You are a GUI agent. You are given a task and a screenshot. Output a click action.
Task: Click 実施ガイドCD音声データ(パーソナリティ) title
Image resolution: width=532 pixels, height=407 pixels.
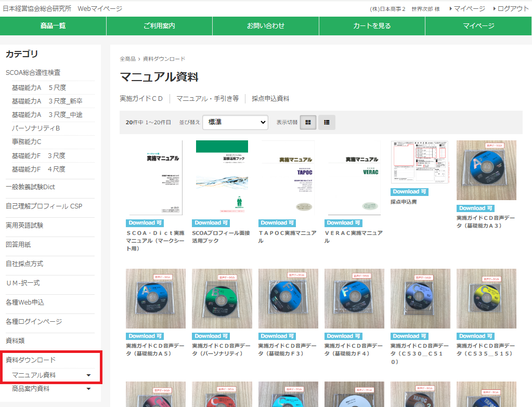pos(221,350)
